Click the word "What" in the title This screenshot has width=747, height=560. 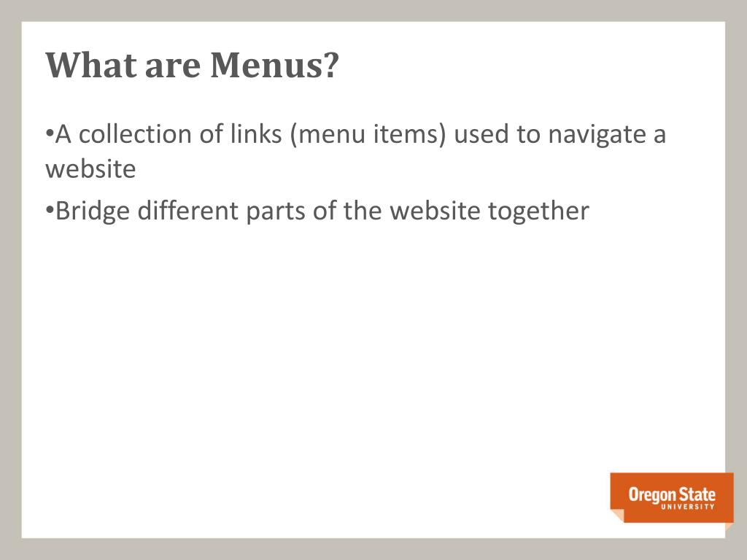pos(90,65)
